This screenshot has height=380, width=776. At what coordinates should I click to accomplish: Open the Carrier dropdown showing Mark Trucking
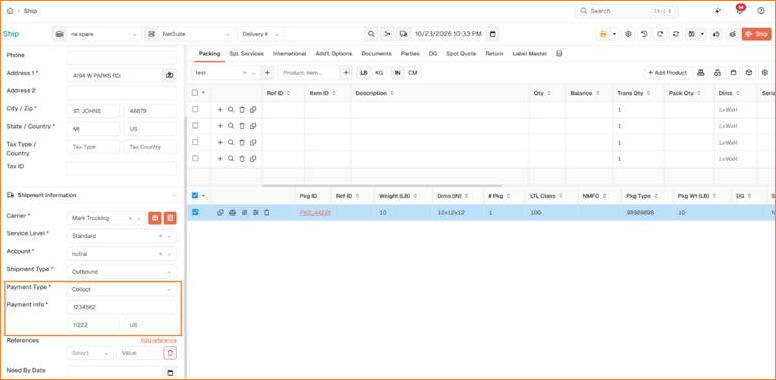106,218
